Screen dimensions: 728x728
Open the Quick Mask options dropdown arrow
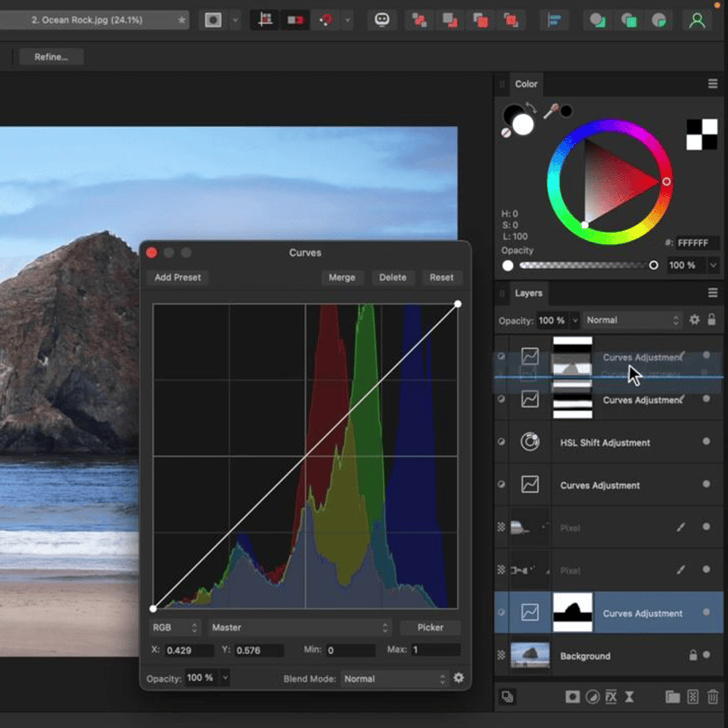pyautogui.click(x=235, y=20)
